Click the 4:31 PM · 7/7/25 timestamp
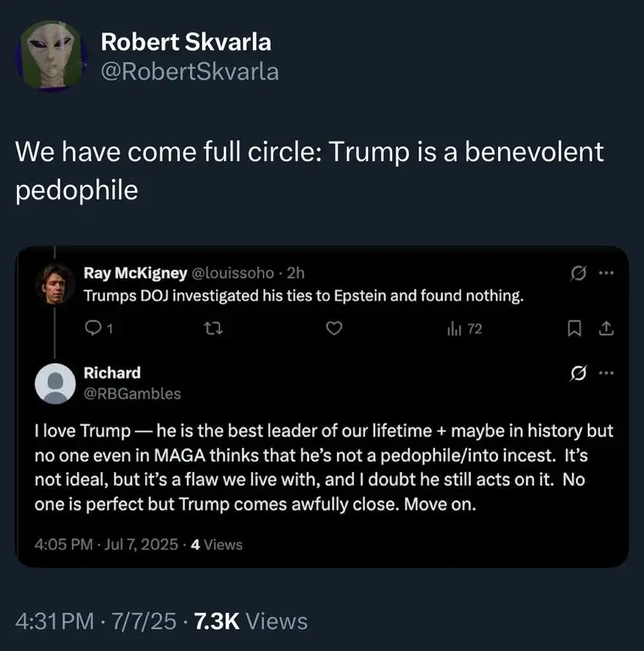 (96, 621)
